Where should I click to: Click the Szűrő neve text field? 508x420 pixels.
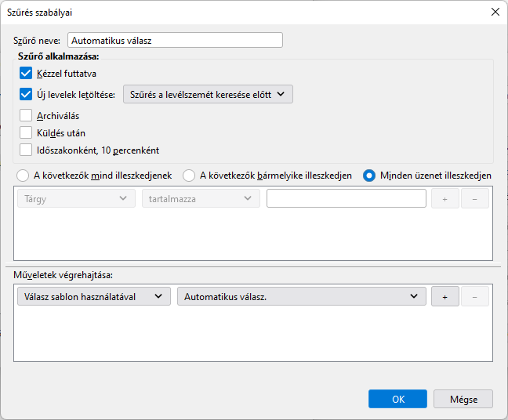[x=175, y=40]
